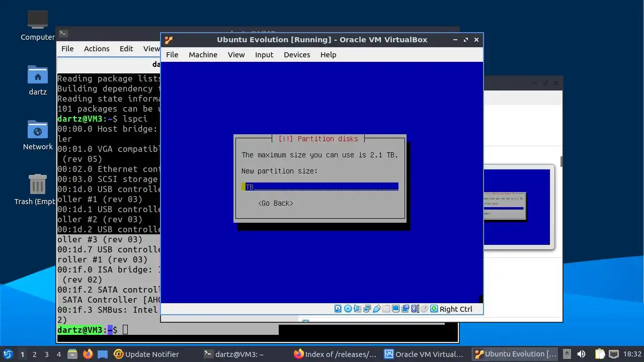
Task: Open the VirtualBox View menu
Action: tap(236, 55)
